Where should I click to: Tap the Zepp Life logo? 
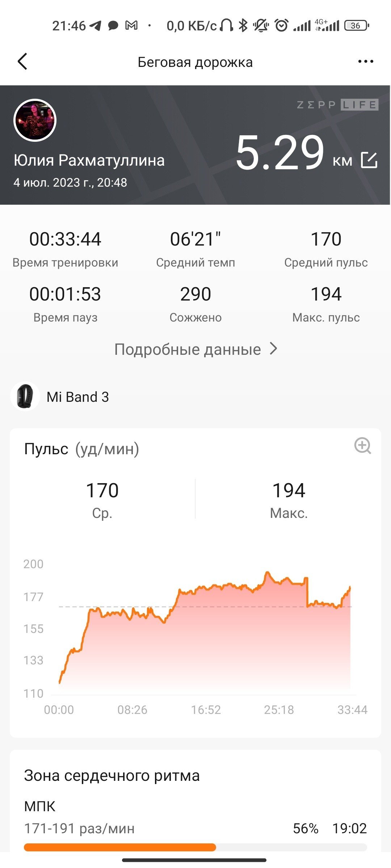(x=337, y=105)
